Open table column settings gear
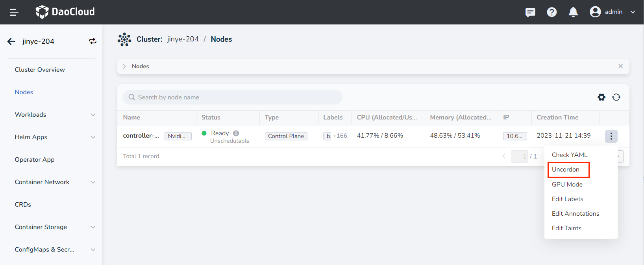Screen dimensions: 644x265 point(601,97)
